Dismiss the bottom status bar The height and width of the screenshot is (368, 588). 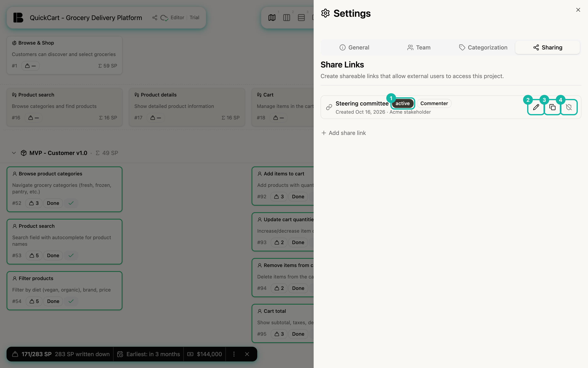point(247,354)
